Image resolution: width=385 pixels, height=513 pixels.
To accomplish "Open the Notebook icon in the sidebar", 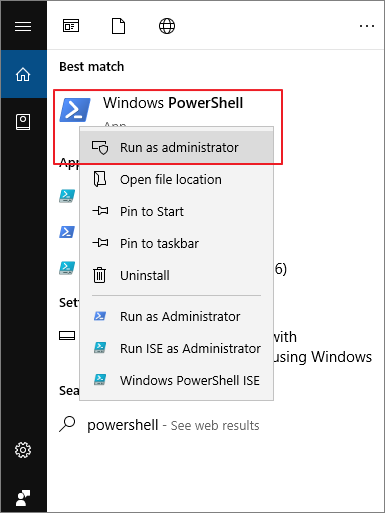I will [x=23, y=122].
